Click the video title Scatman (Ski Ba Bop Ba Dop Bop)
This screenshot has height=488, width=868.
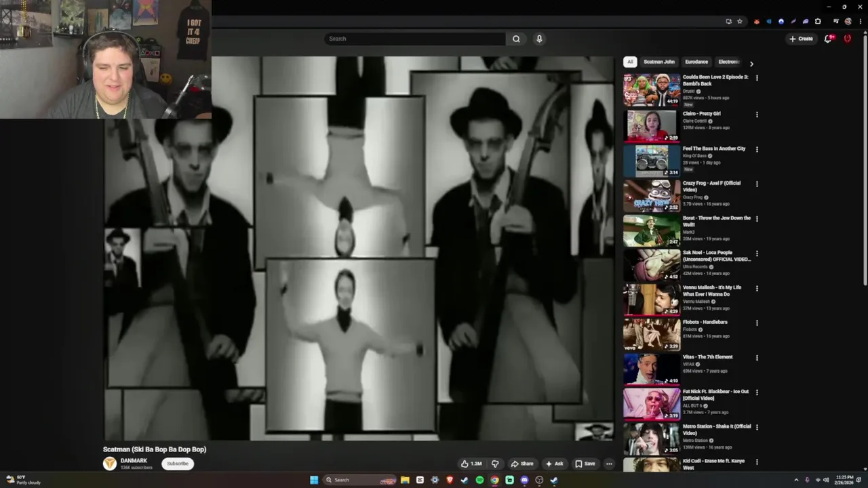coord(155,449)
